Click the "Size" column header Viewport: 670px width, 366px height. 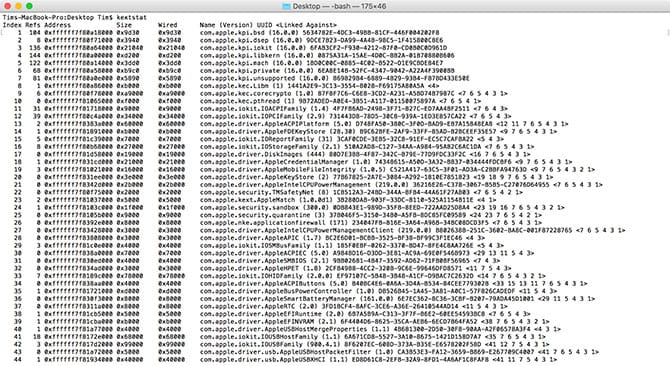[x=124, y=25]
